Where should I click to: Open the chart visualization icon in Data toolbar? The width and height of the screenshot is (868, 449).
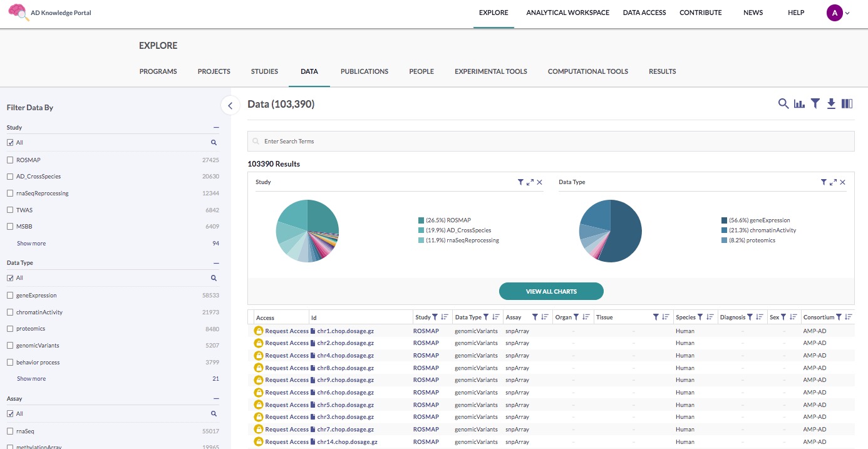tap(799, 104)
